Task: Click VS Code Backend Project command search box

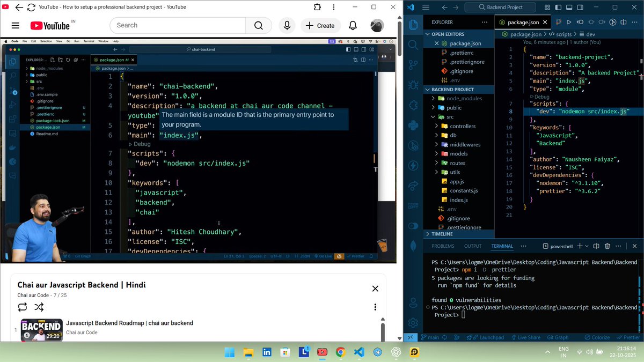Action: [501, 8]
